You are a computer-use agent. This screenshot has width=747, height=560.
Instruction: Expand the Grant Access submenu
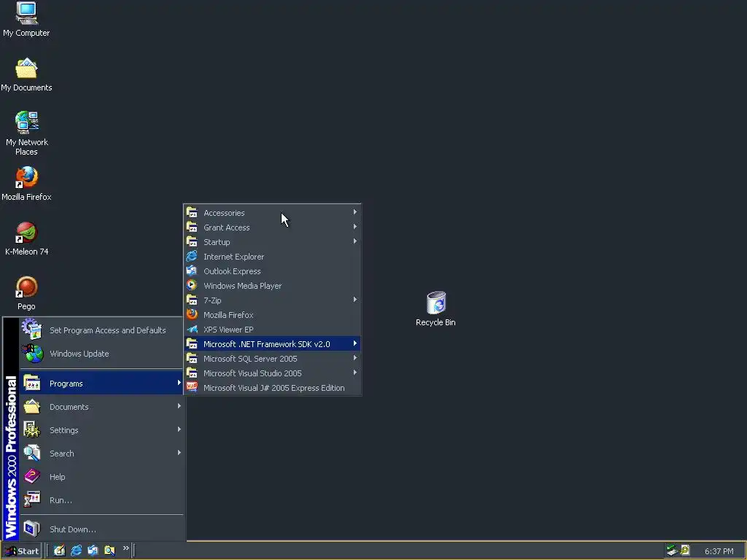pos(272,227)
